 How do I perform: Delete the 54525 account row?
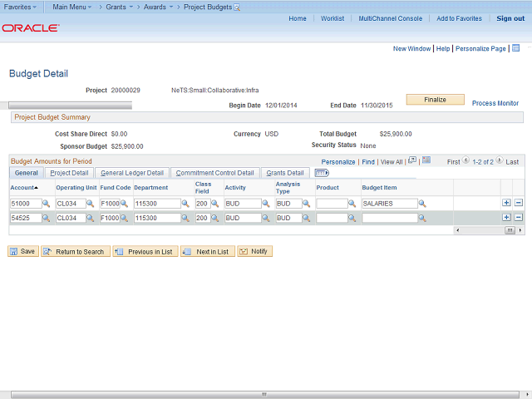[x=519, y=218]
